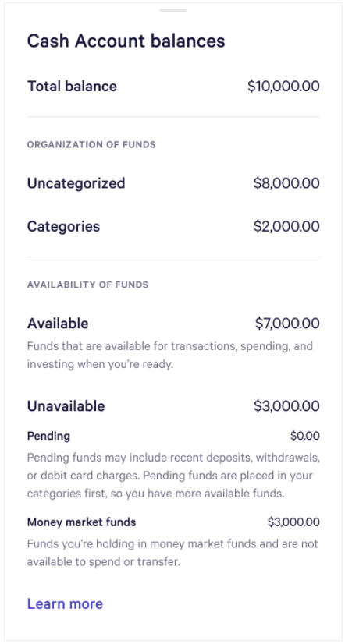
Task: Click the $8,000.00 uncategorized amount
Action: pos(286,183)
